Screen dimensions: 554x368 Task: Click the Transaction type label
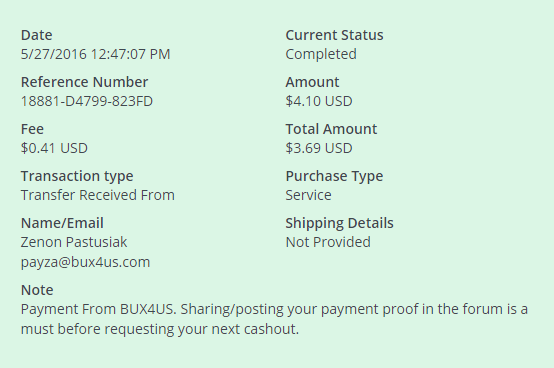pos(77,176)
